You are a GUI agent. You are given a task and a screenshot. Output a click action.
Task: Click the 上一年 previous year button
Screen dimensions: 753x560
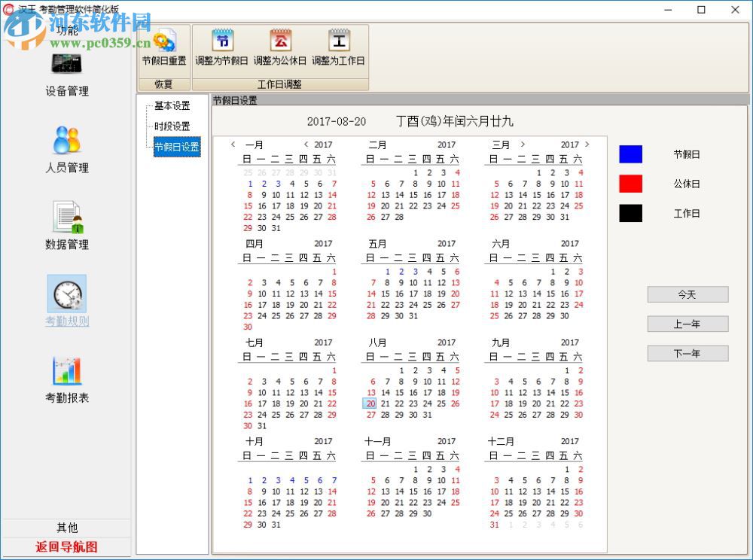tap(687, 324)
